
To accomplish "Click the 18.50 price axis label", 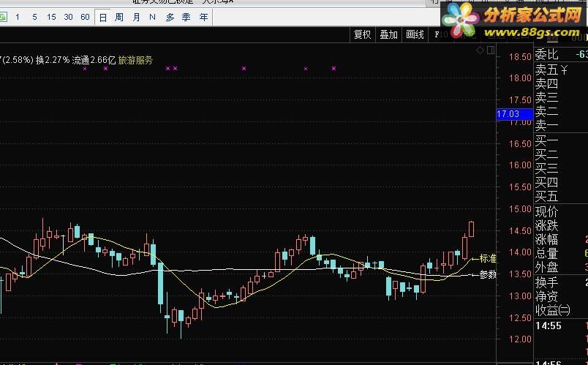I will (x=520, y=57).
